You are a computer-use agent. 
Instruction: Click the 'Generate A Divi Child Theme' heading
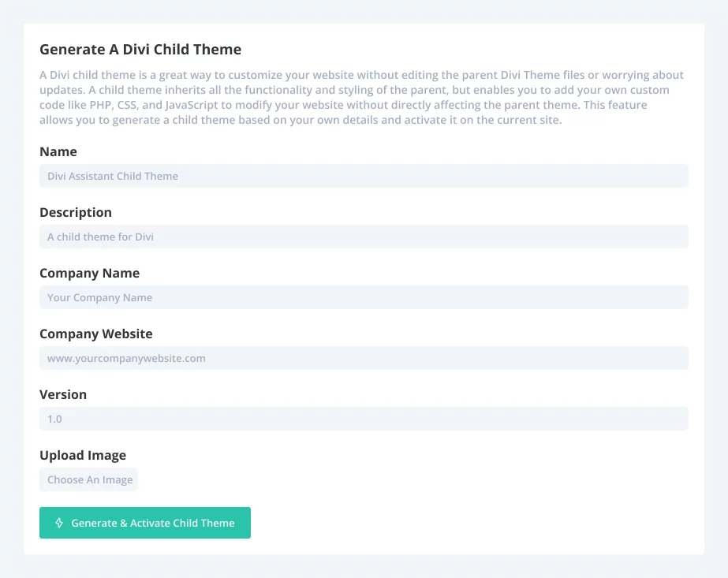(140, 49)
